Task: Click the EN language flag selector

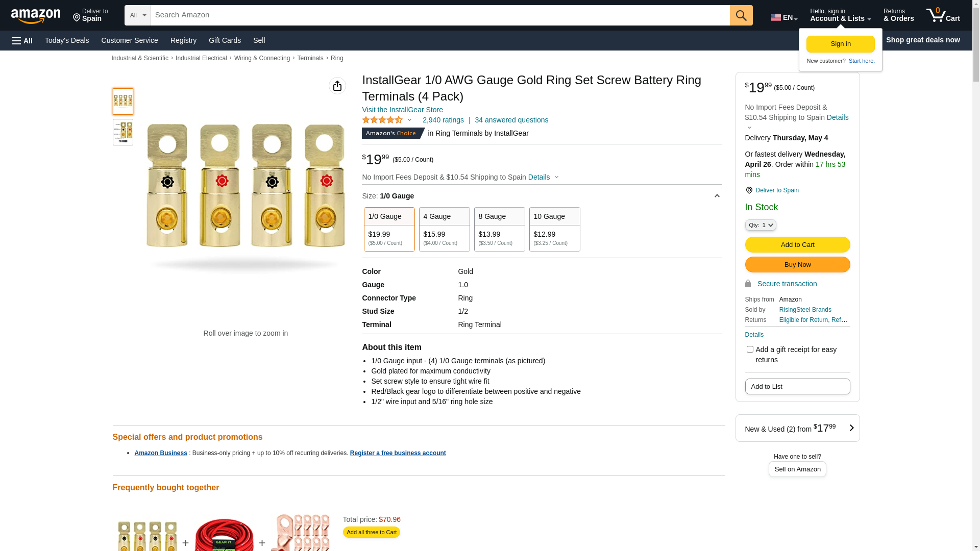Action: pyautogui.click(x=783, y=17)
